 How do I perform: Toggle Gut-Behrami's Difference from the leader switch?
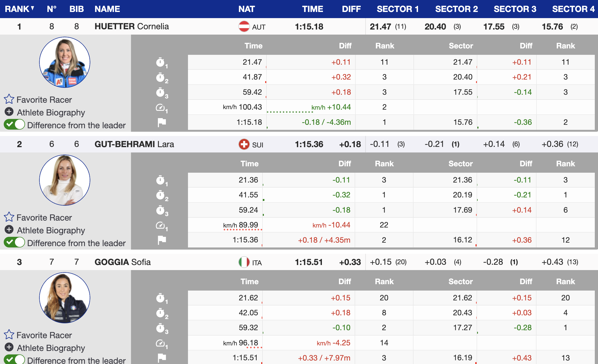14,242
